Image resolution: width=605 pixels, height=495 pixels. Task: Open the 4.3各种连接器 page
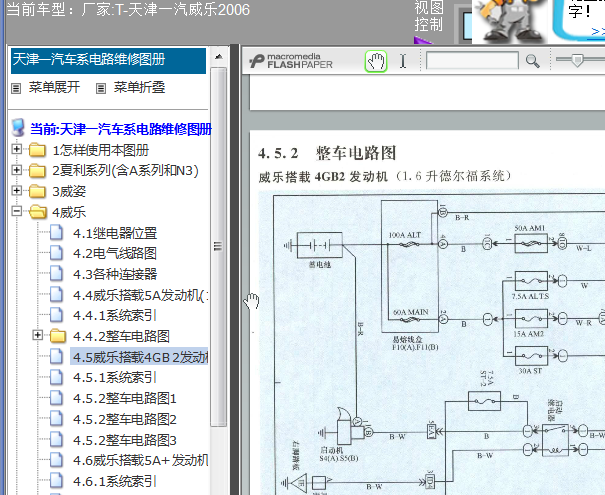click(115, 274)
